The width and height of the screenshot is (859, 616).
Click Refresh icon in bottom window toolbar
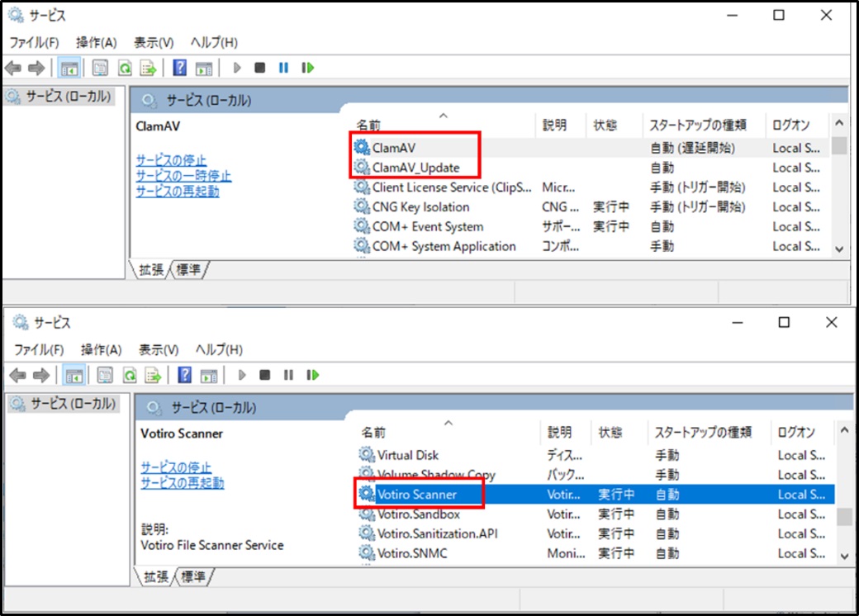(130, 375)
